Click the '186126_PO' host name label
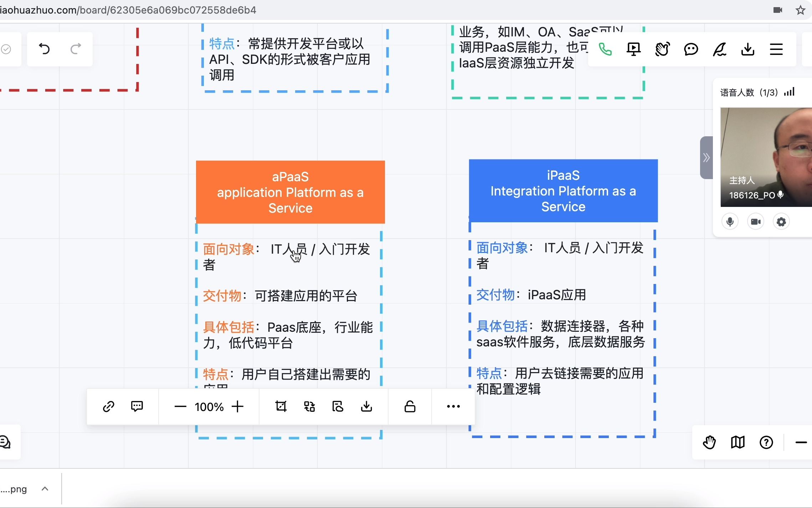The height and width of the screenshot is (508, 812). click(752, 195)
